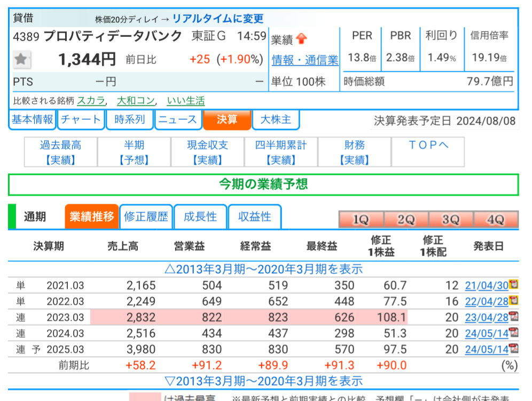Click 2023.03 sales value 2,832
This screenshot has height=401, width=532.
point(141,318)
